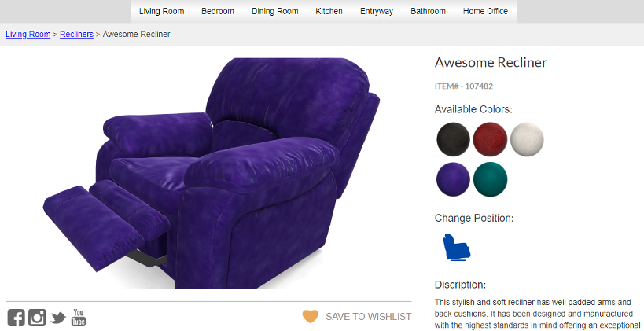Change position using blue recliner icon
The width and height of the screenshot is (644, 331).
pyautogui.click(x=456, y=247)
